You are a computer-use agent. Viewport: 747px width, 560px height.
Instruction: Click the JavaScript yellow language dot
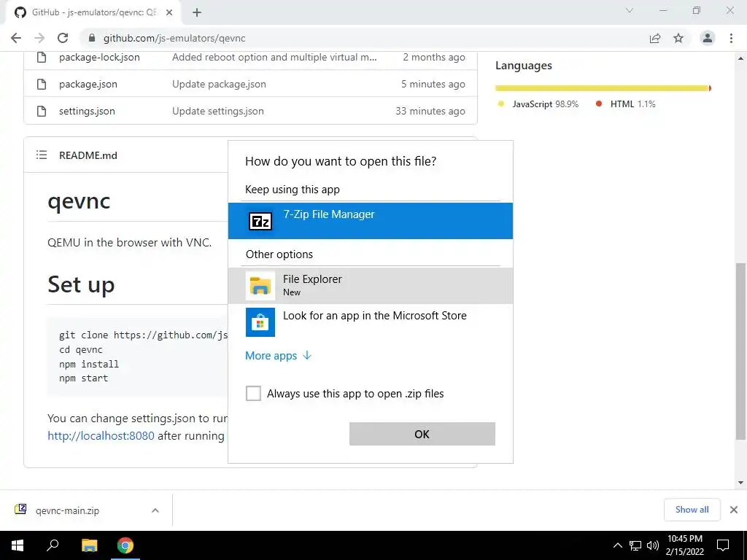click(500, 104)
